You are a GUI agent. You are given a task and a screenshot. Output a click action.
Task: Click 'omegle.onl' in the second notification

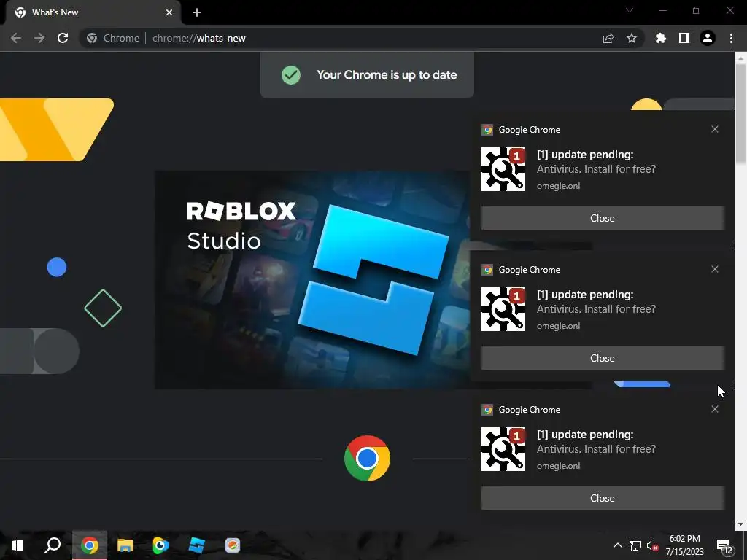558,326
